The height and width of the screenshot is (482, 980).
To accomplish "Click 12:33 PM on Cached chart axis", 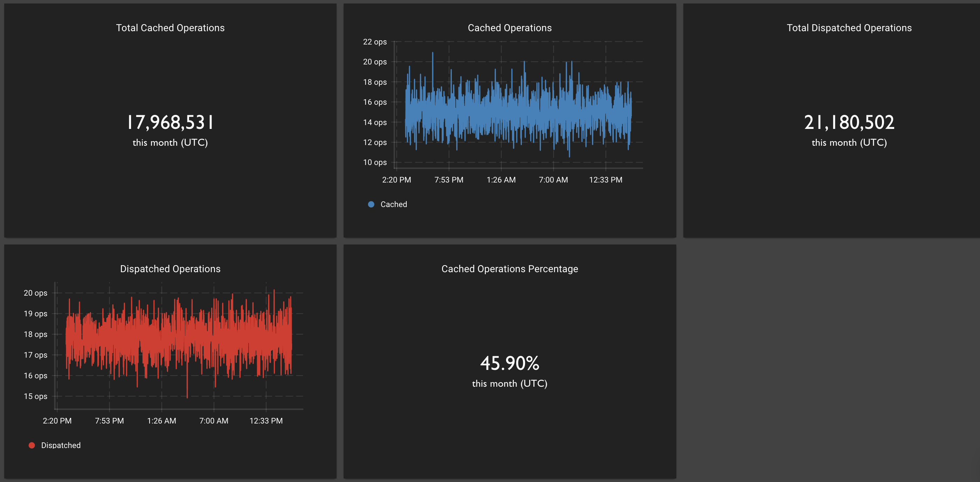I will coord(606,180).
